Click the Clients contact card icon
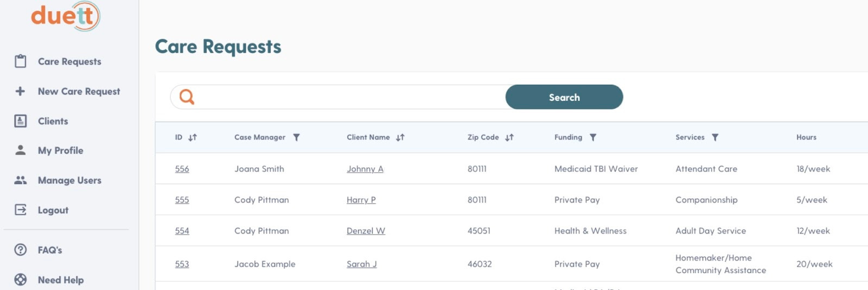The image size is (868, 290). [21, 121]
